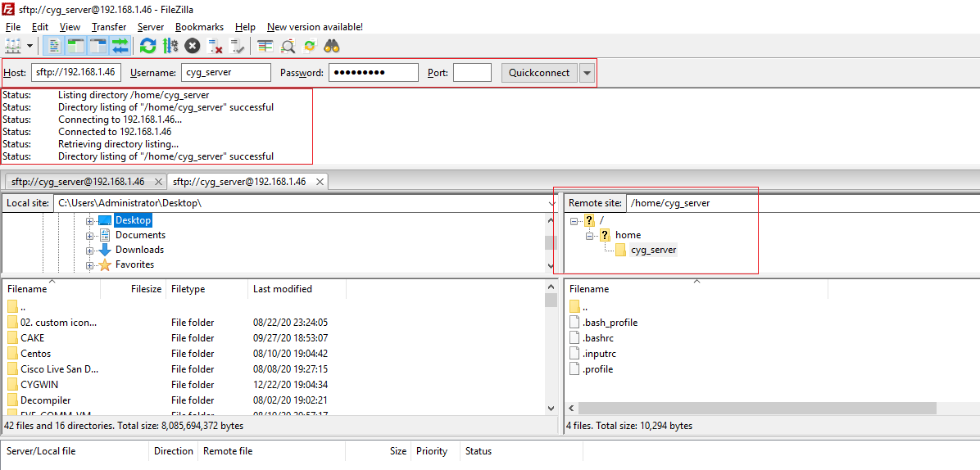Open New version available! menu
The image size is (980, 470).
[x=315, y=27]
